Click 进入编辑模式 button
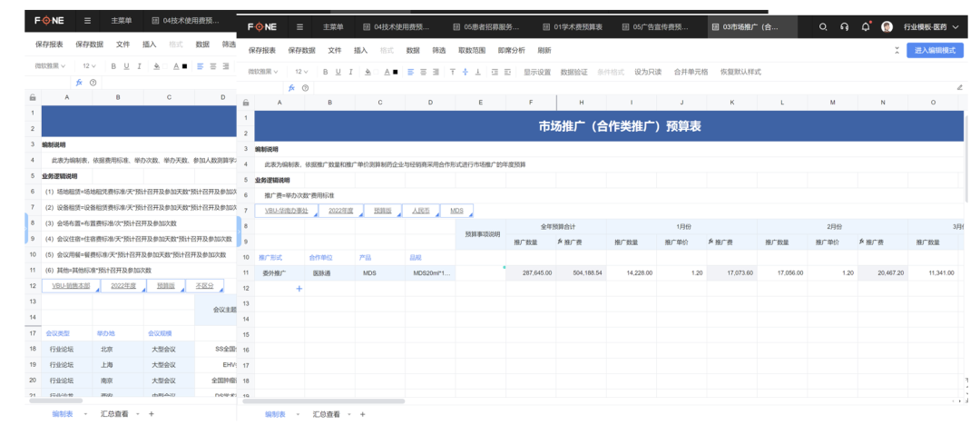The height and width of the screenshot is (445, 980). point(935,50)
